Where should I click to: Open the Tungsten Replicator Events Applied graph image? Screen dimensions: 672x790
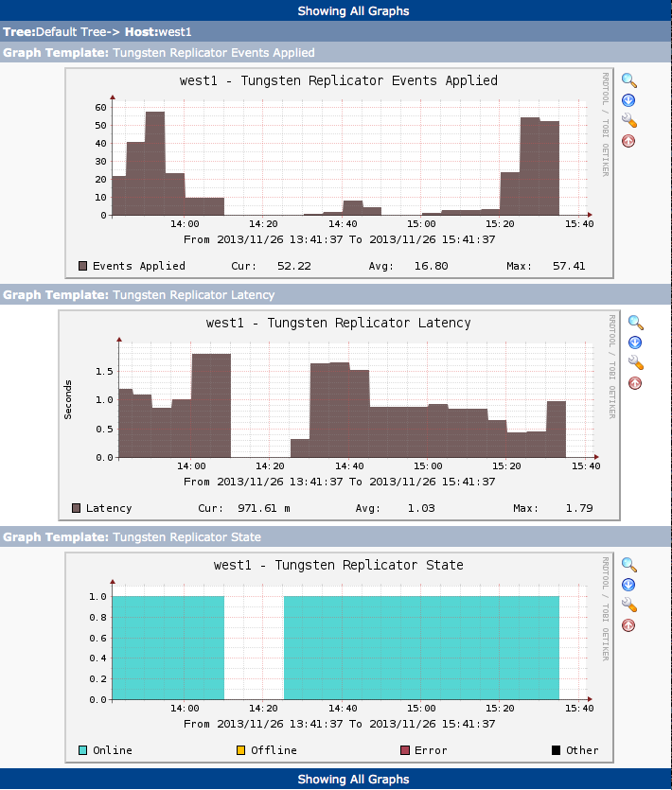(x=339, y=172)
